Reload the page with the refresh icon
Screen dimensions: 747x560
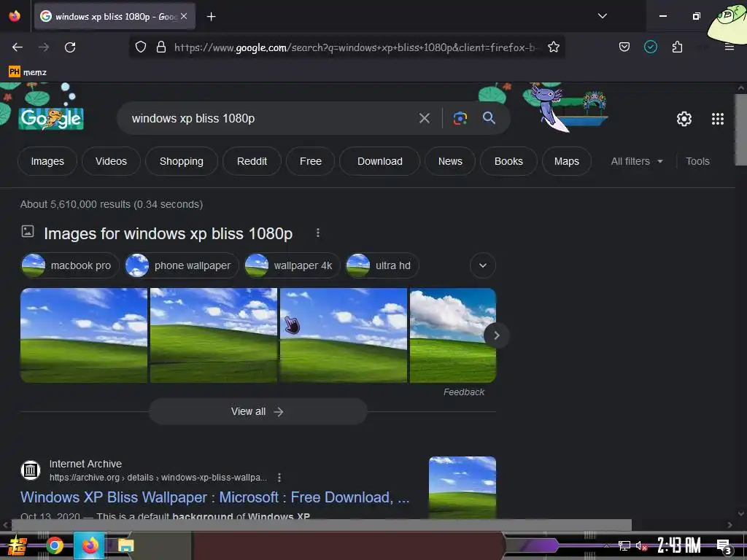click(70, 47)
